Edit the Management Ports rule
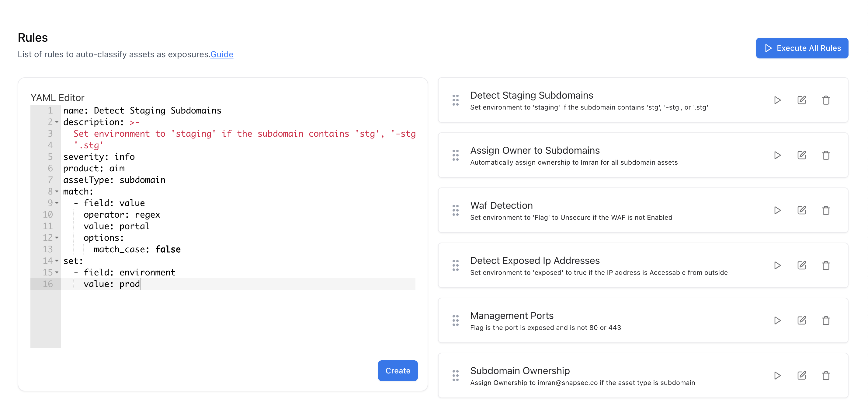 (x=802, y=320)
